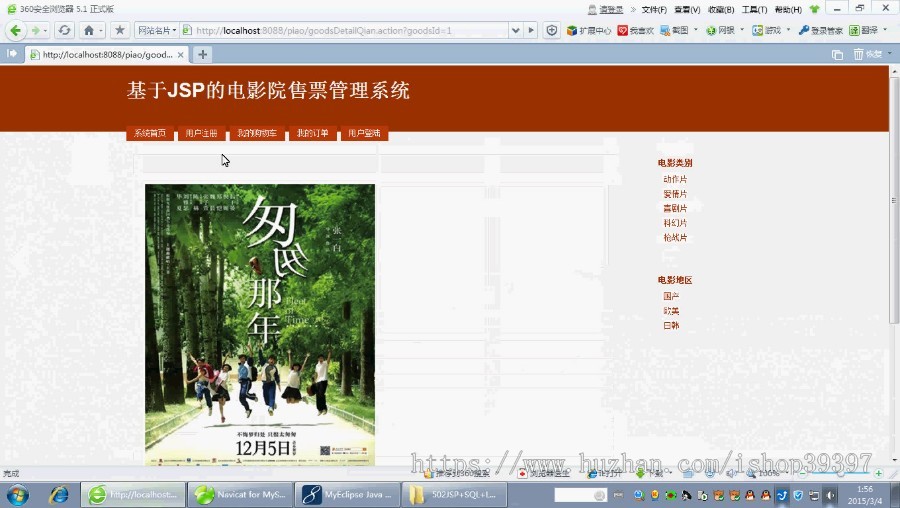
Task: Click the volume speaker tray icon
Action: (x=830, y=495)
